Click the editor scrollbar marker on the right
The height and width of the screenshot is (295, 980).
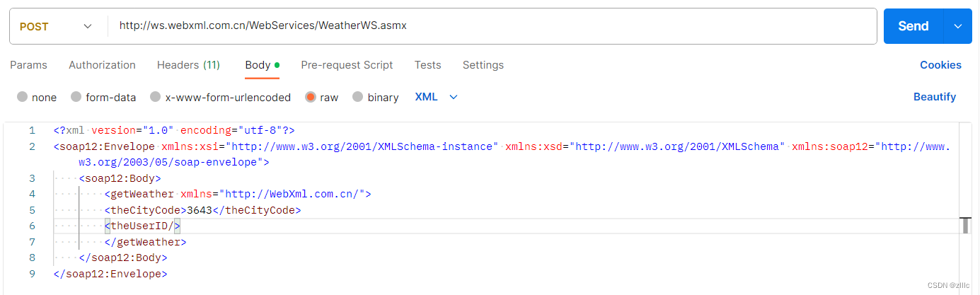pos(966,226)
